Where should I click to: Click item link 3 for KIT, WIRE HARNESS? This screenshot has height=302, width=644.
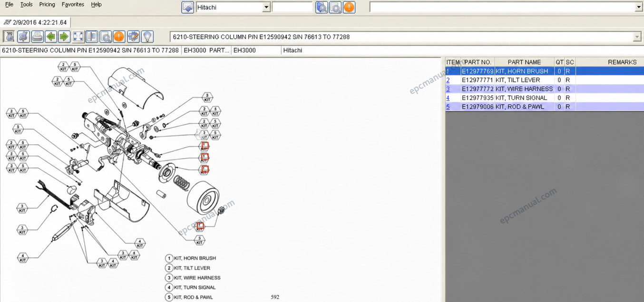point(448,89)
